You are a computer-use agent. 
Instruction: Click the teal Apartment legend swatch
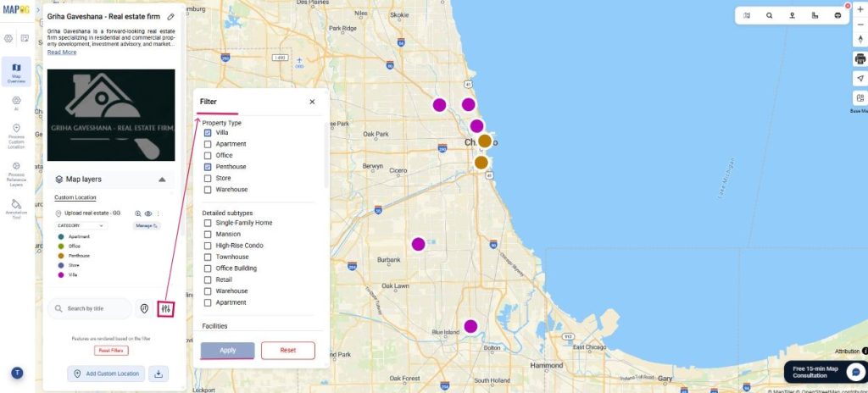click(x=61, y=236)
